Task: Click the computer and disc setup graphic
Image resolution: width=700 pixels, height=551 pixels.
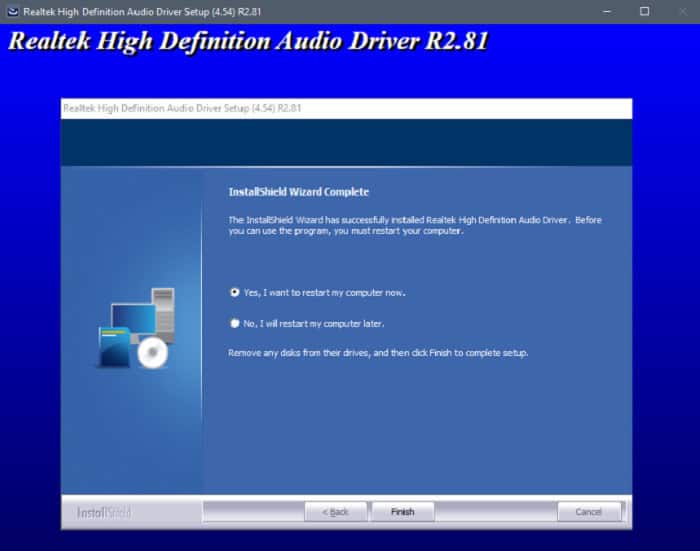Action: pyautogui.click(x=137, y=329)
